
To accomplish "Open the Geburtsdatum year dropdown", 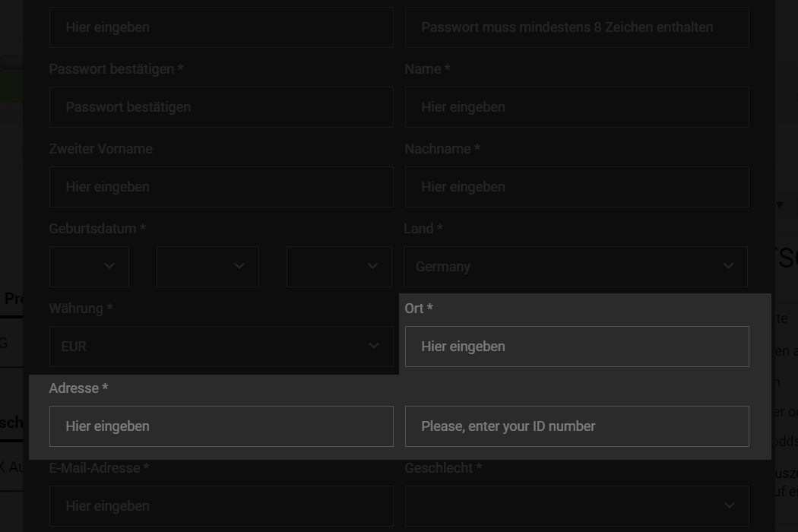I will (339, 266).
